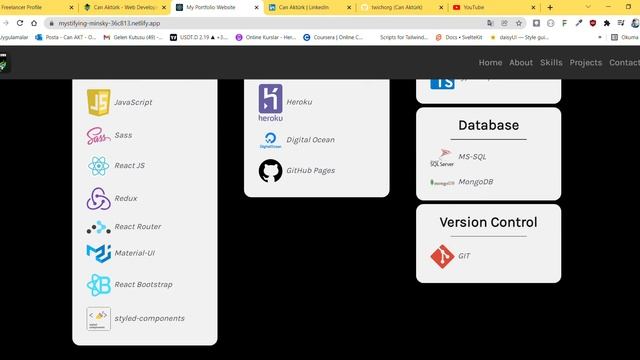This screenshot has width=640, height=360.
Task: Click the translate page icon in address bar
Action: [490, 23]
